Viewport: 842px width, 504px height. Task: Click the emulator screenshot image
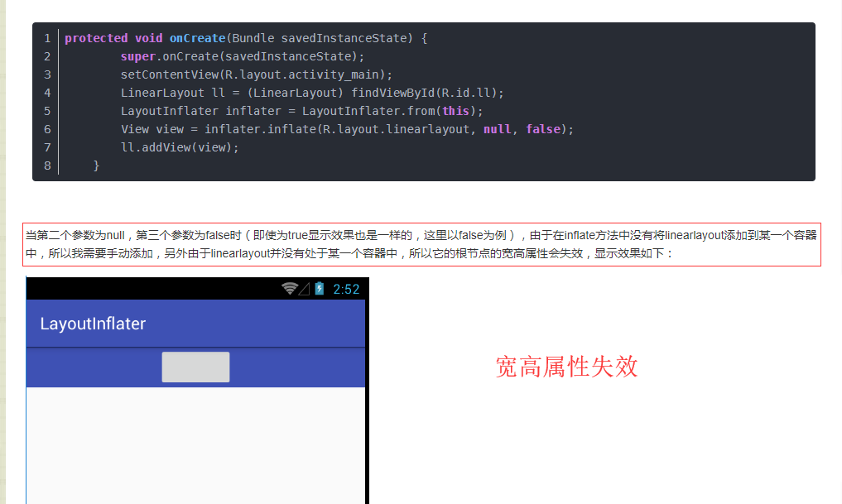(x=198, y=391)
